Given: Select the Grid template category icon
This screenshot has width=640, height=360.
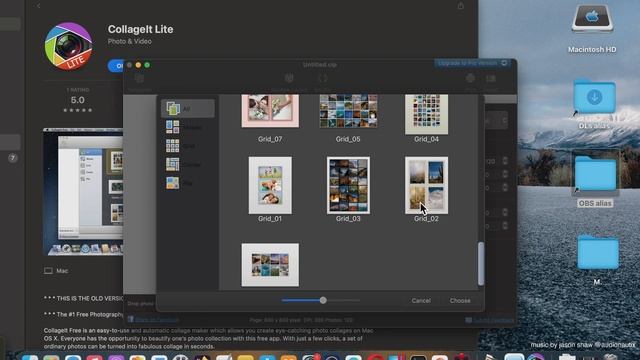Looking at the screenshot, I should 172,146.
